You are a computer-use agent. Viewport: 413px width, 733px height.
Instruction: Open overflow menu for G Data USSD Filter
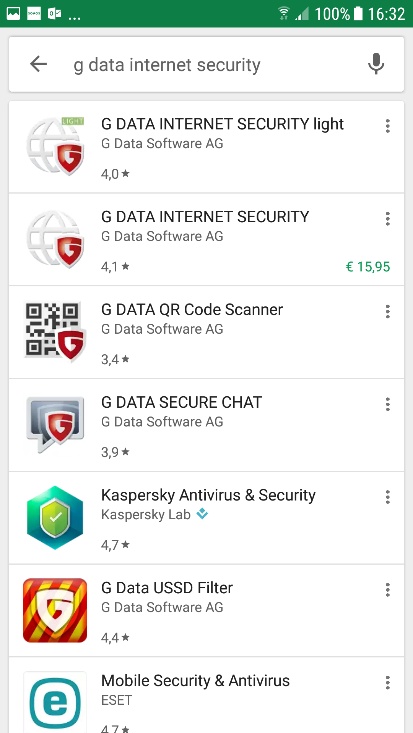pos(387,590)
